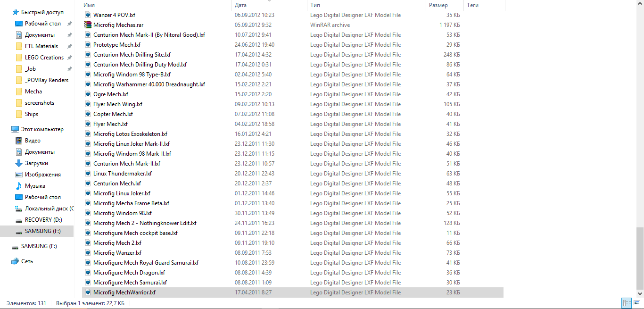The height and width of the screenshot is (309, 644).
Task: Select Microfig Mecha Frame Beta.lxf
Action: pyautogui.click(x=131, y=203)
